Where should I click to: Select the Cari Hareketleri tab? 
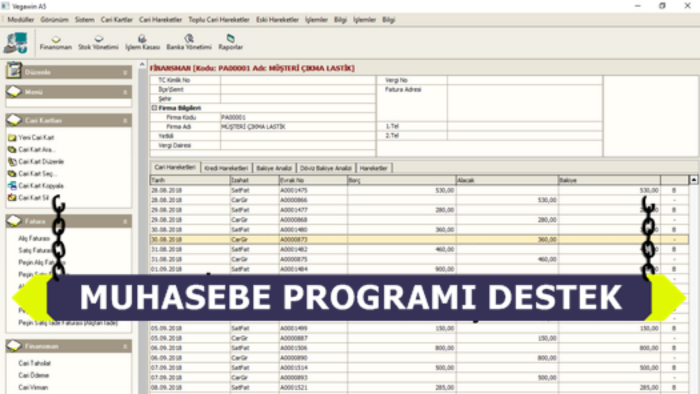tap(175, 167)
